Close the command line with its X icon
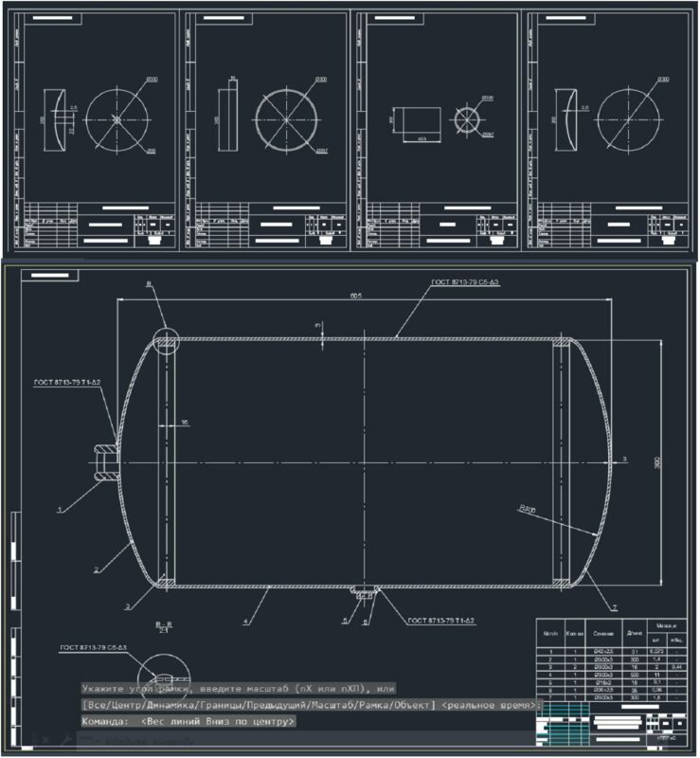The image size is (700, 758). coord(45,740)
